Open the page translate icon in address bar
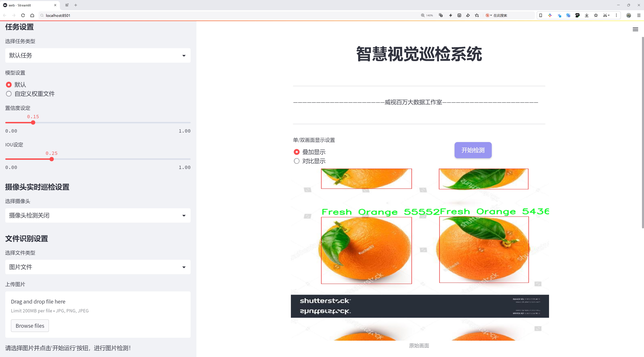 (x=441, y=15)
